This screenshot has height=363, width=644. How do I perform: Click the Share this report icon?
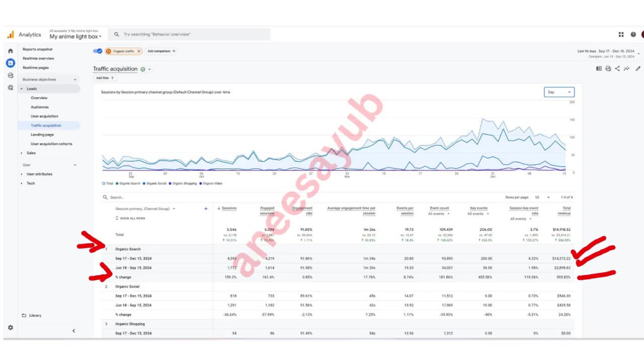pyautogui.click(x=618, y=68)
